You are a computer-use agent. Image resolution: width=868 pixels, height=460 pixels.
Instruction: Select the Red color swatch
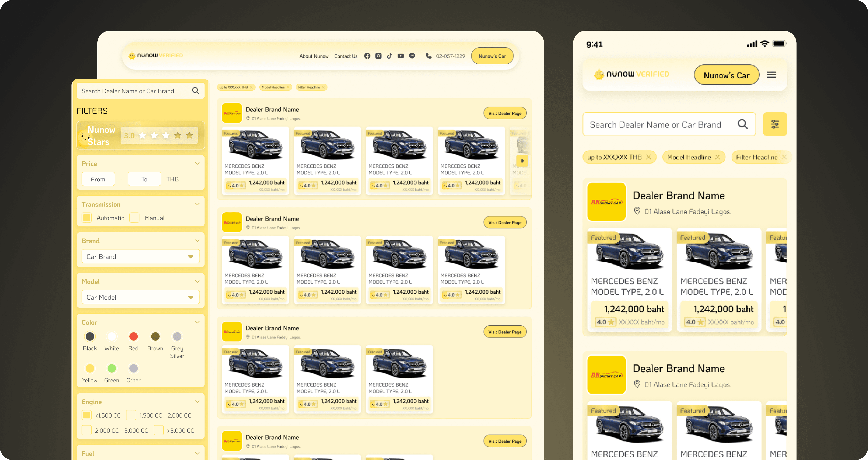[133, 336]
